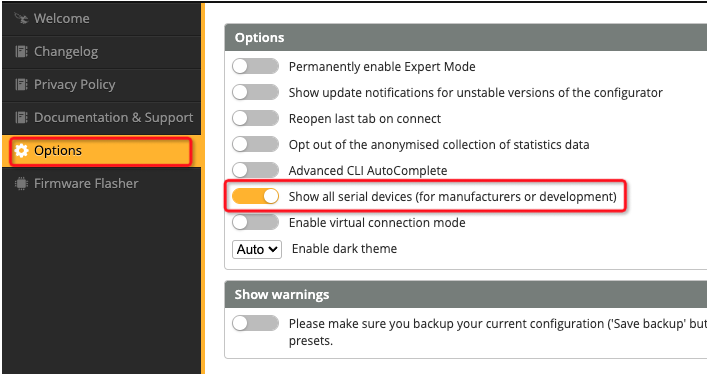
Task: Click the Documentation & Support book icon
Action: point(21,117)
